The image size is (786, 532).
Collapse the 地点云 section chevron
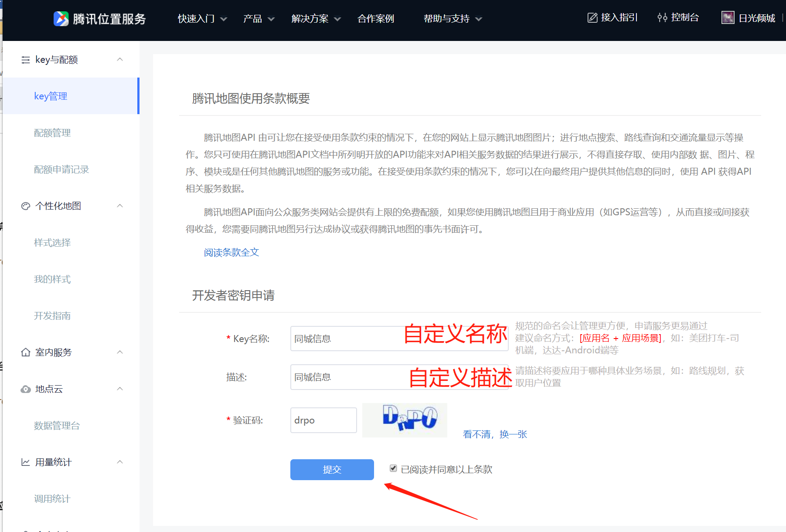click(x=120, y=389)
